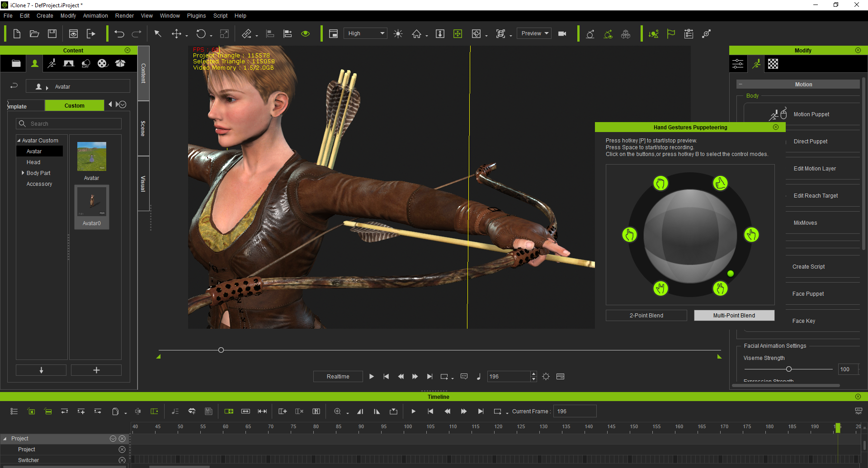The height and width of the screenshot is (468, 868).
Task: Click the Redo arrow in toolbar
Action: (x=137, y=33)
